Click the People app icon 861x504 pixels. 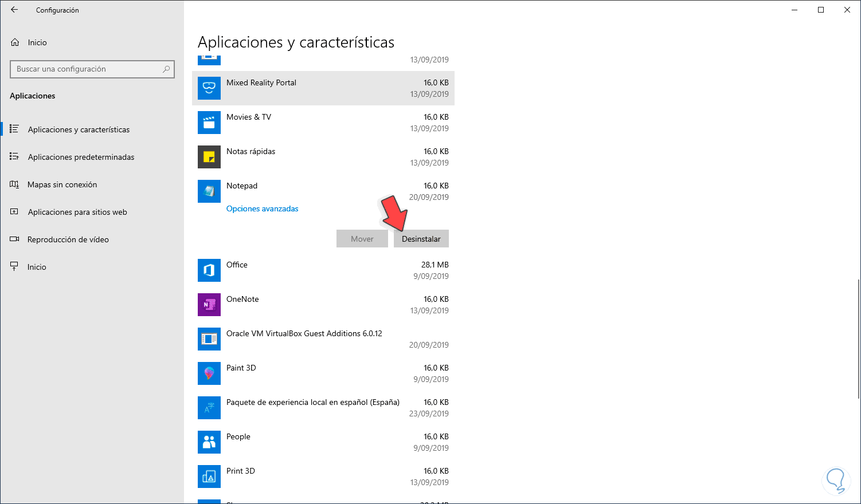[x=209, y=442]
